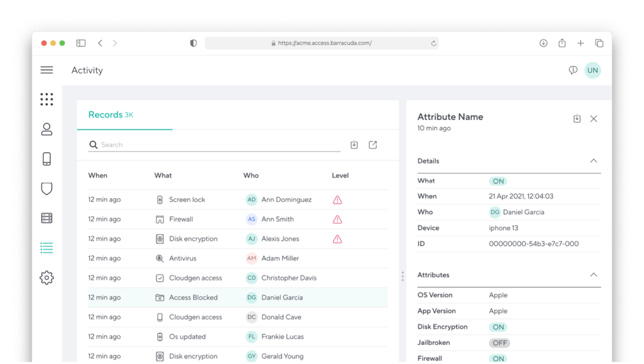Open the UN user account menu

pyautogui.click(x=592, y=70)
